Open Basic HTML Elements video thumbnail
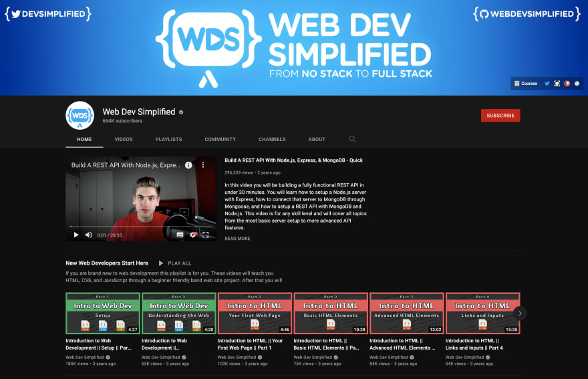 pyautogui.click(x=331, y=313)
